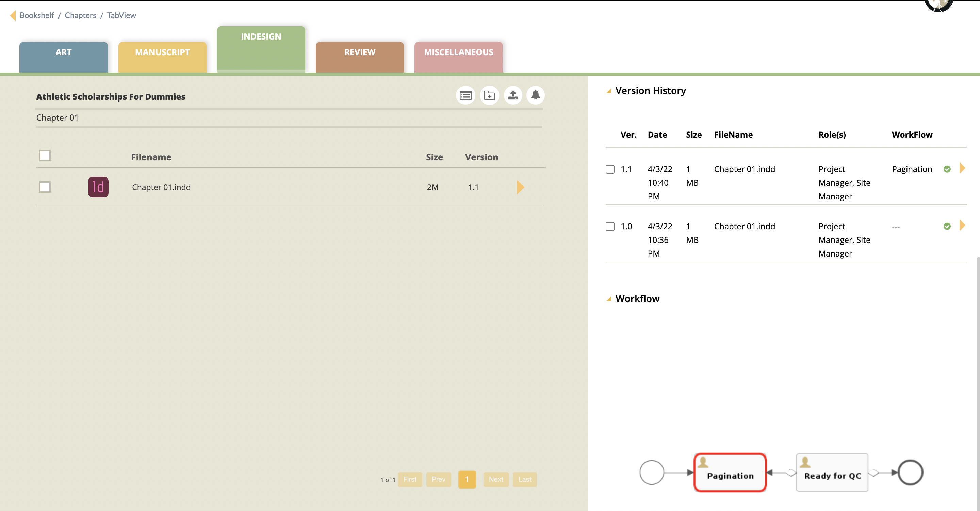980x511 pixels.
Task: Click green check status for version 1.1
Action: coord(947,169)
